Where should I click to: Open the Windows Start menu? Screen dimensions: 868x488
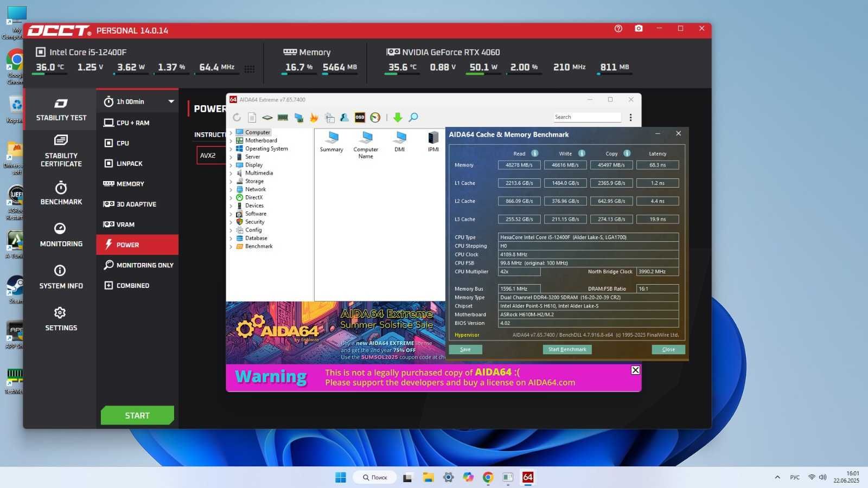tap(341, 477)
